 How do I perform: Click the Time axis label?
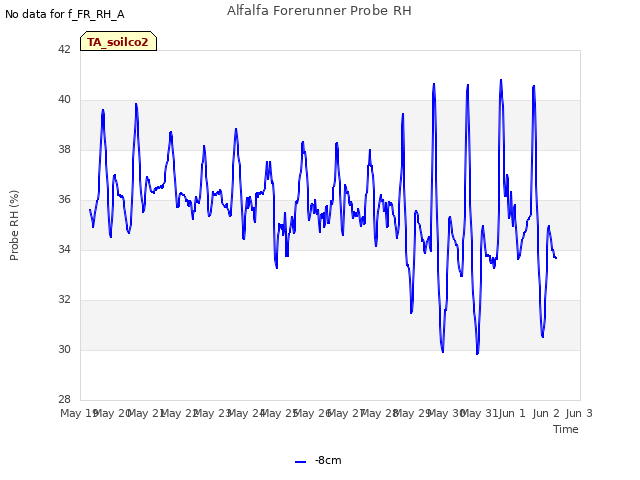click(x=566, y=429)
